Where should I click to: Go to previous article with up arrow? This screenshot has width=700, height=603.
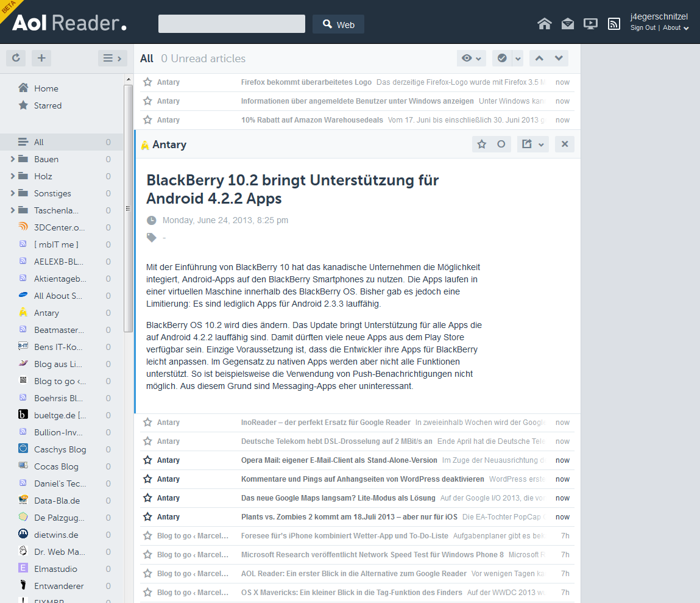pyautogui.click(x=539, y=58)
